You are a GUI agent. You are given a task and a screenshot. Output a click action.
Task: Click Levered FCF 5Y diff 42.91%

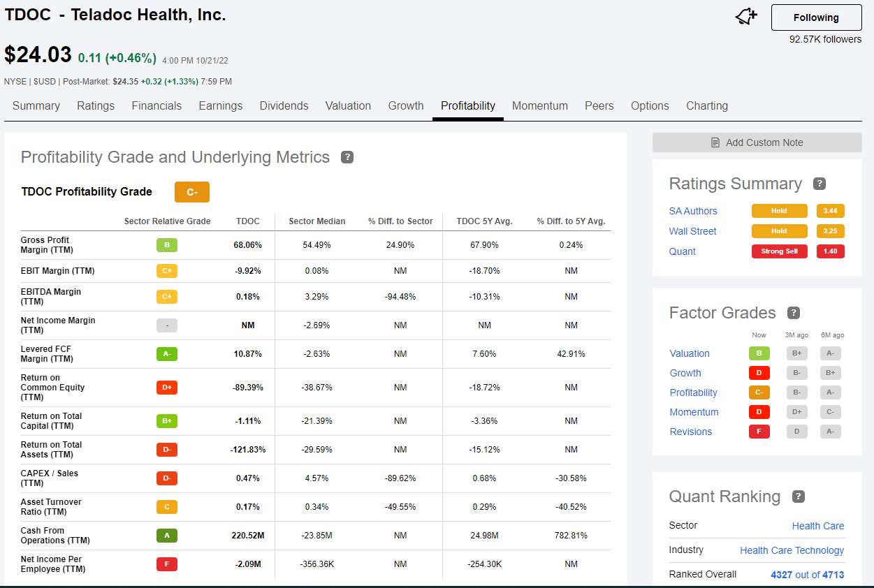(x=571, y=354)
